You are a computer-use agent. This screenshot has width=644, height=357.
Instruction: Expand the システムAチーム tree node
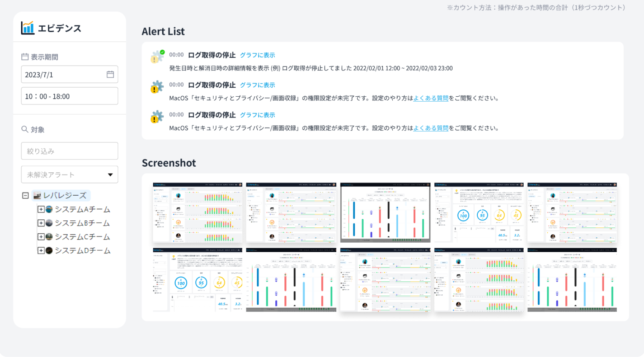[x=41, y=210]
